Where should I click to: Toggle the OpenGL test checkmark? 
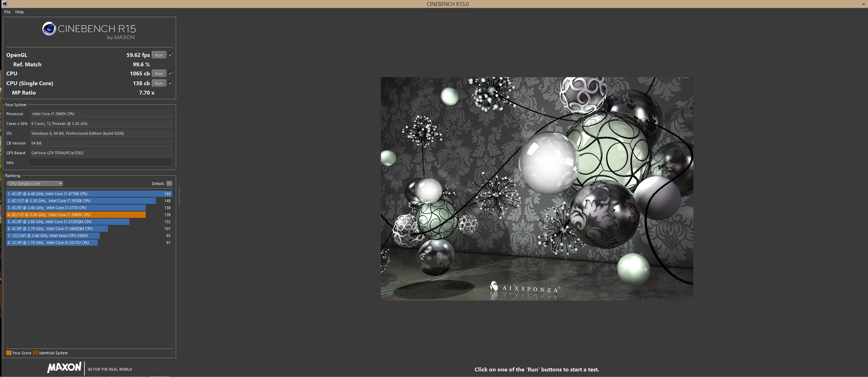(171, 55)
